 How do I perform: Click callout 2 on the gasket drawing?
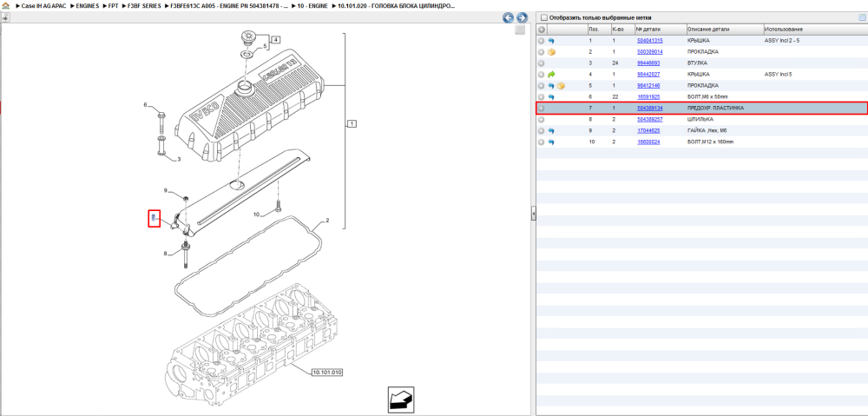[327, 221]
